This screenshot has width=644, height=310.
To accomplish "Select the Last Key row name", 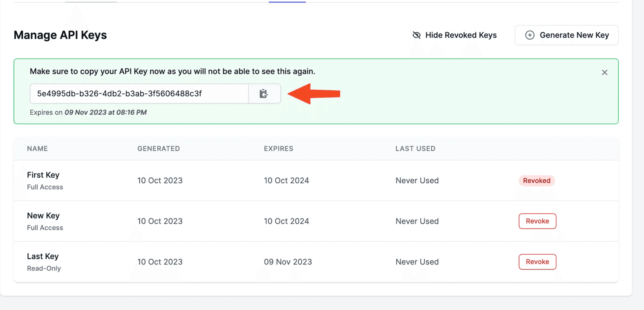I will pyautogui.click(x=43, y=256).
